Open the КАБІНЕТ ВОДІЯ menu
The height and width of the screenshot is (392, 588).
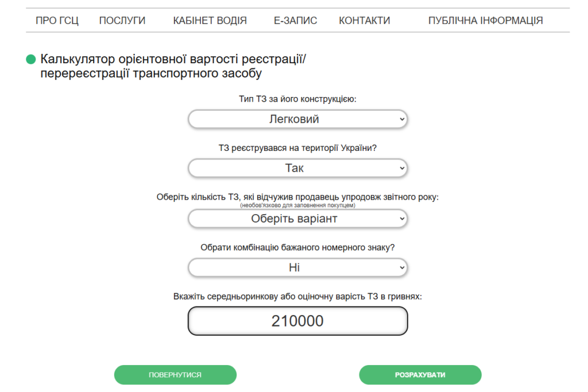coord(209,20)
